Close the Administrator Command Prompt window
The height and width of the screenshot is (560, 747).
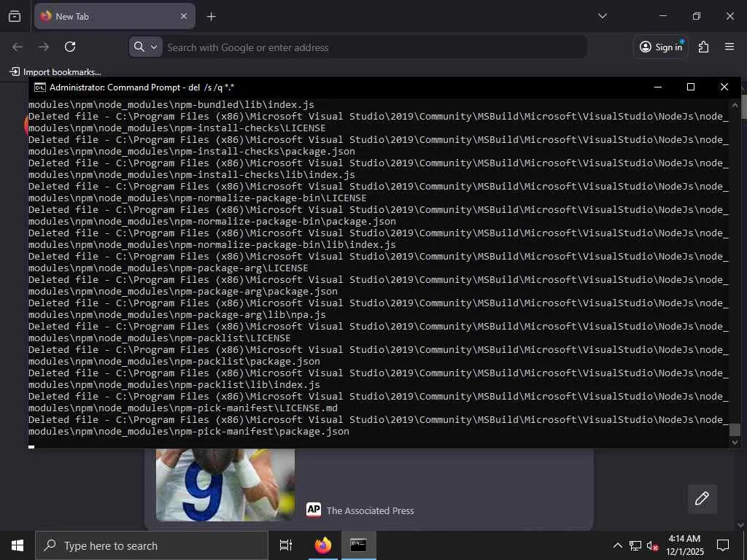[724, 87]
